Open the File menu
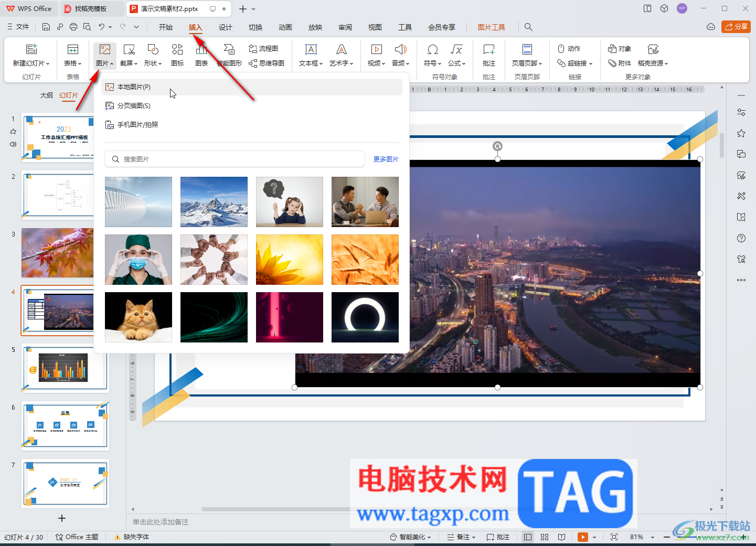 18,27
